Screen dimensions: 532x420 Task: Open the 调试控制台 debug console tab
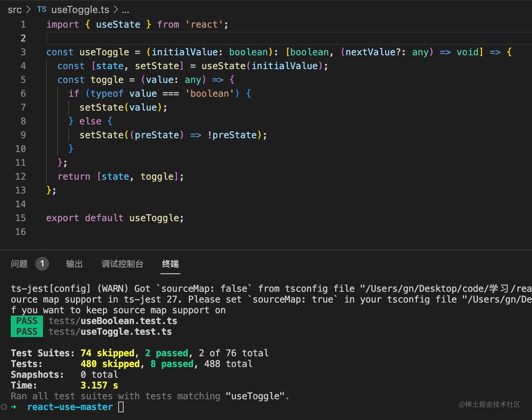tap(122, 264)
